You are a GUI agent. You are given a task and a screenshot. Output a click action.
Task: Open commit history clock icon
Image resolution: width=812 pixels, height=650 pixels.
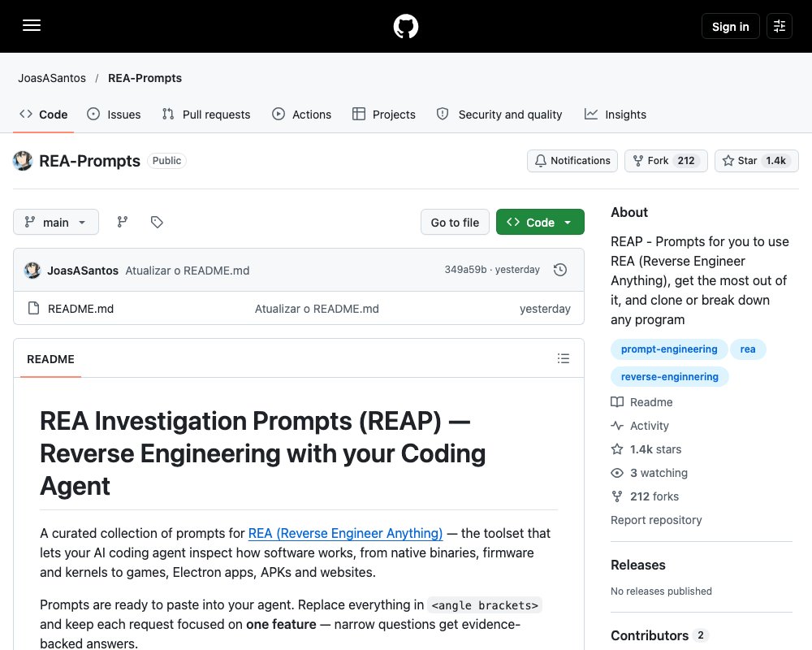tap(559, 270)
